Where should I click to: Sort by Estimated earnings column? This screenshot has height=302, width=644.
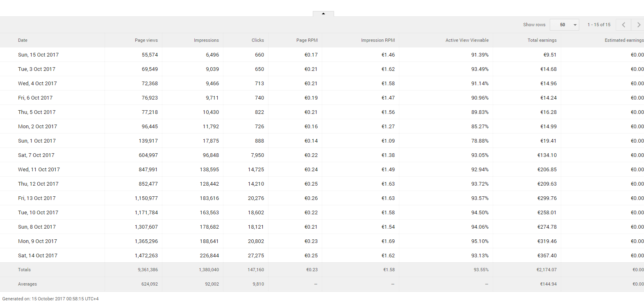(624, 40)
